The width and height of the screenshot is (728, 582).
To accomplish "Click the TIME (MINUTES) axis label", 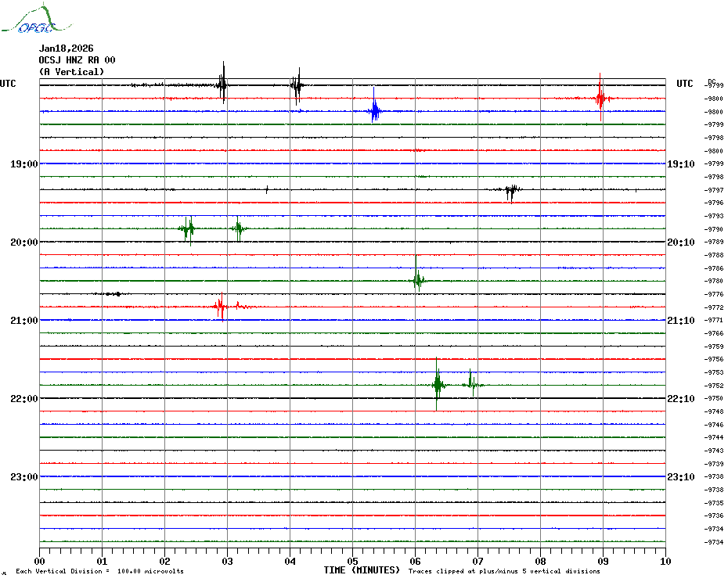I will click(362, 570).
